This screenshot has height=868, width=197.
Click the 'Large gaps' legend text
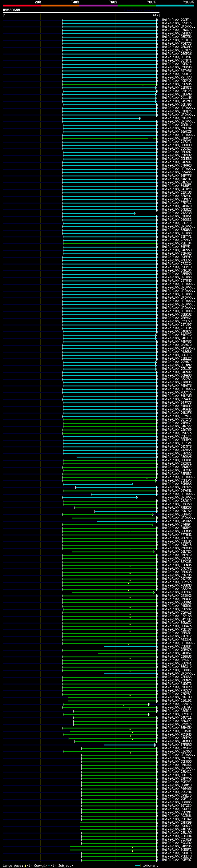[x=13, y=865]
